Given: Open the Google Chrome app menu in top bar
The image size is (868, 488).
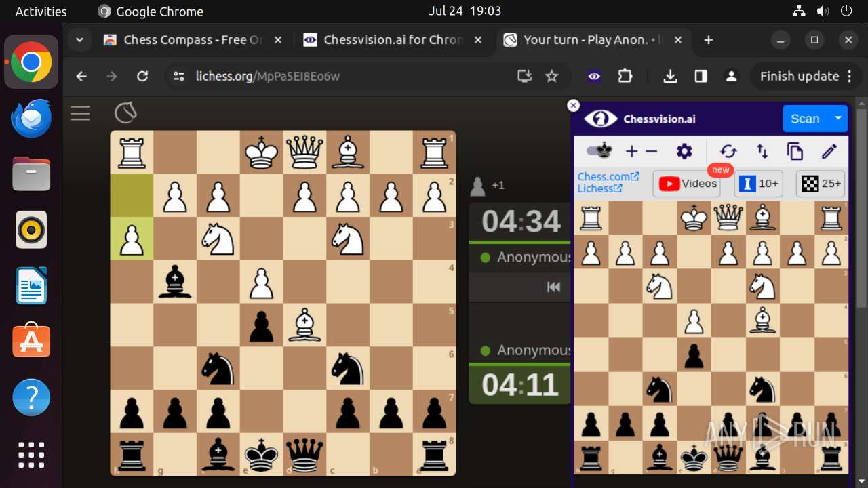Looking at the screenshot, I should pos(151,12).
